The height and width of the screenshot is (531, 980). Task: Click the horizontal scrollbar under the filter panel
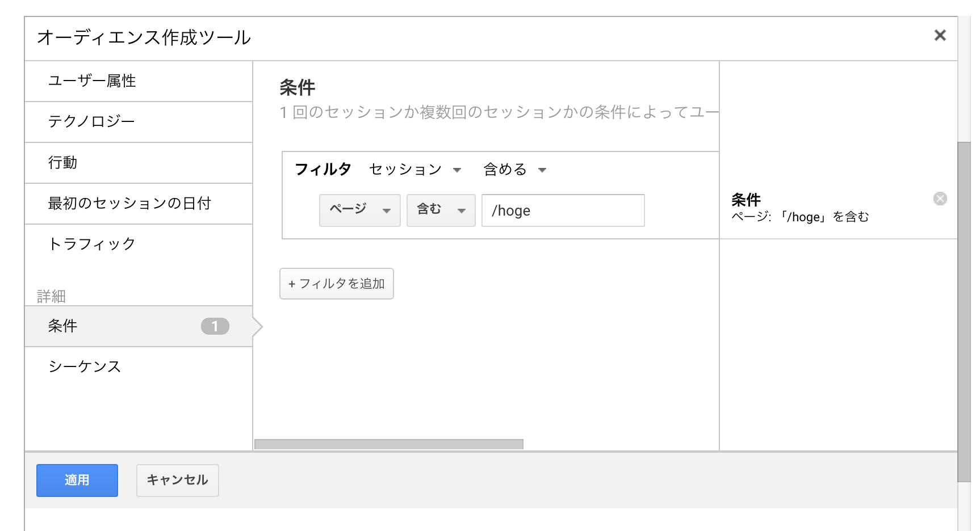click(x=388, y=444)
